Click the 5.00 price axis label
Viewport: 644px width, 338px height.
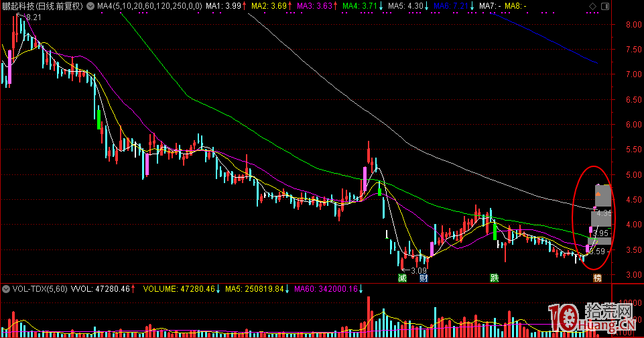634,175
